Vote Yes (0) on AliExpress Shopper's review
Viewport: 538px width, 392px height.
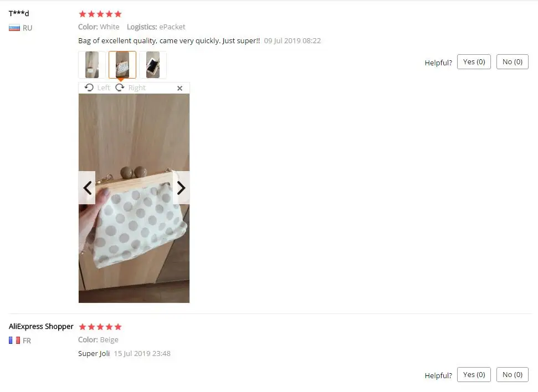click(474, 374)
